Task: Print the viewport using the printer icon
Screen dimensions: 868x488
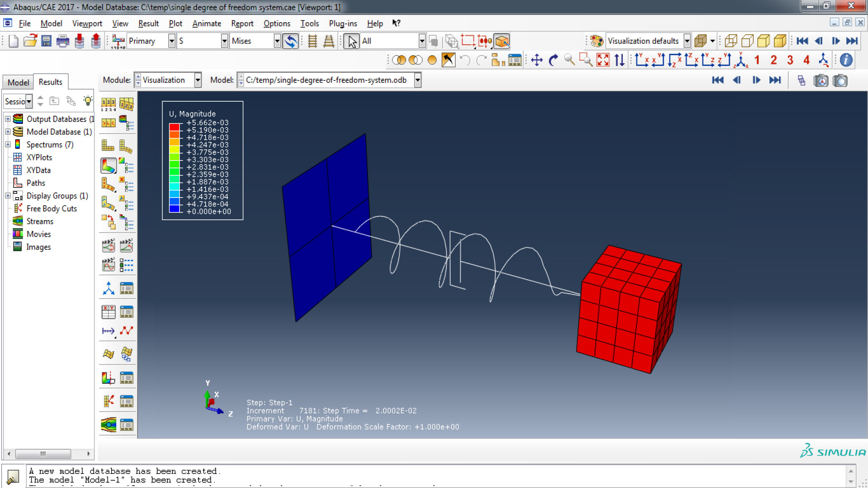Action: [62, 41]
